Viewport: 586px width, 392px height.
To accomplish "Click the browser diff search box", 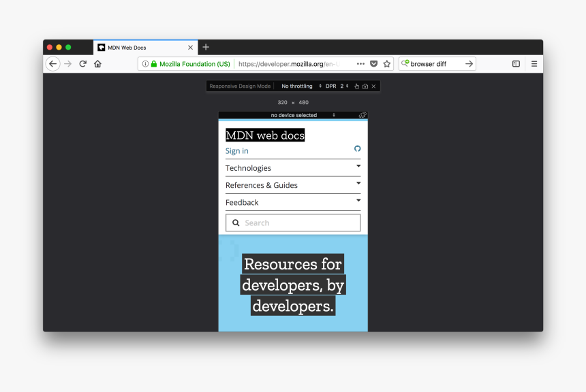I will pos(437,64).
